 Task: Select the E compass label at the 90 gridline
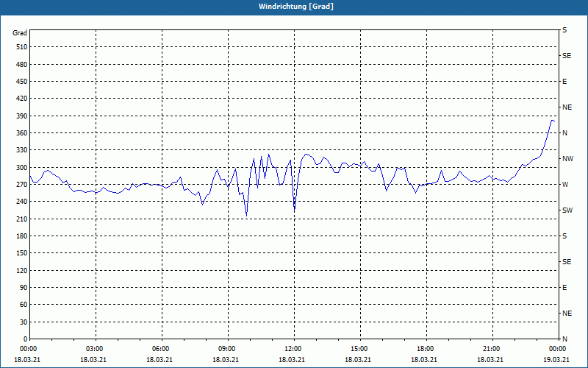pos(564,288)
